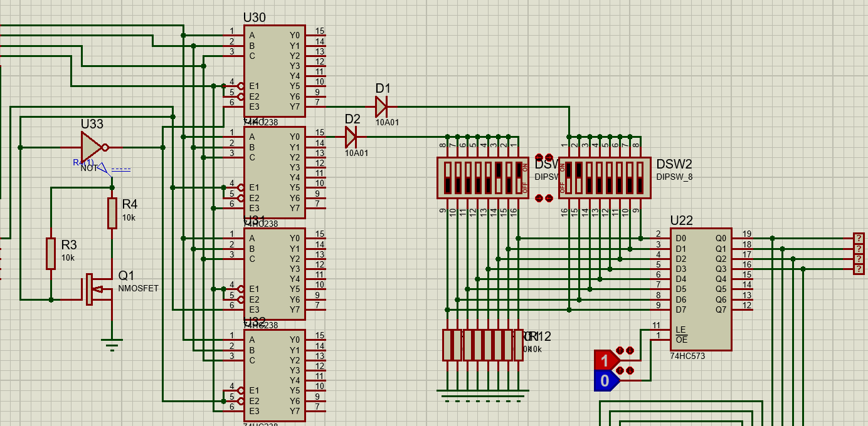Click the DSW2 component label
Viewport: 868px width, 426px height.
[674, 164]
